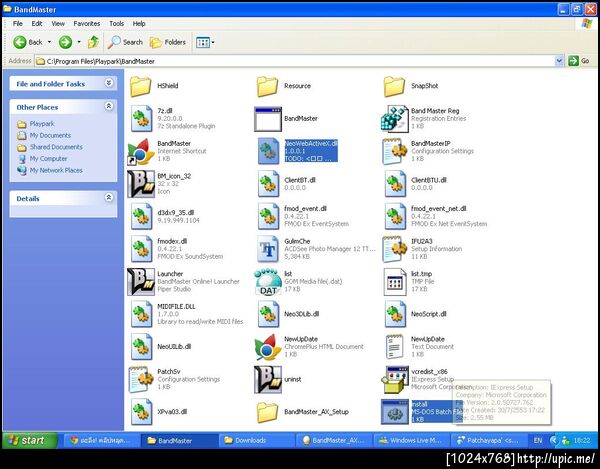Open the File menu
This screenshot has height=469, width=600.
pos(18,23)
